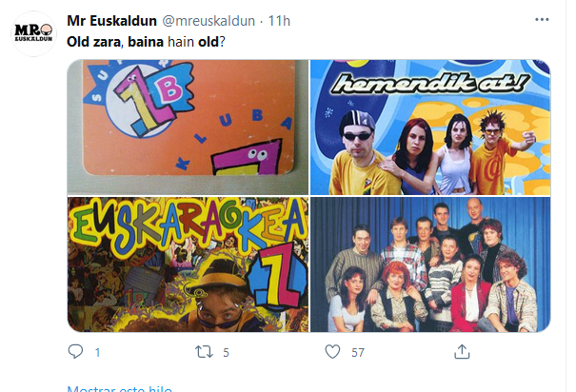Retweet this post using the arrows icon

tap(204, 352)
